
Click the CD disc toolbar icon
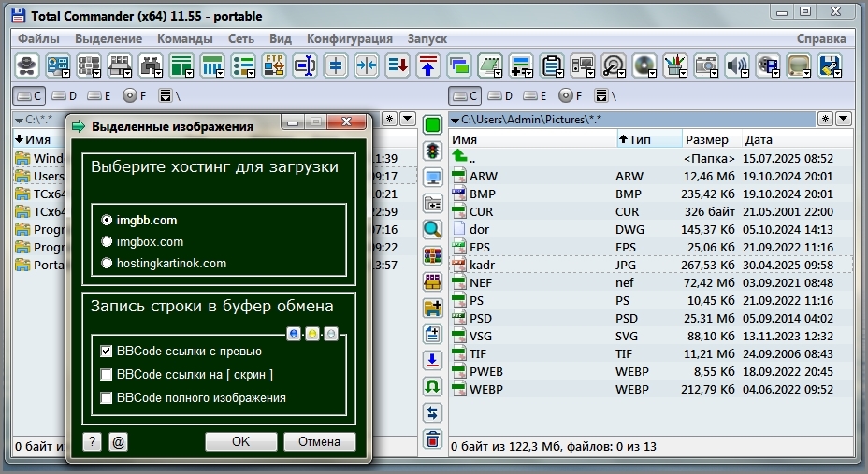(x=644, y=65)
